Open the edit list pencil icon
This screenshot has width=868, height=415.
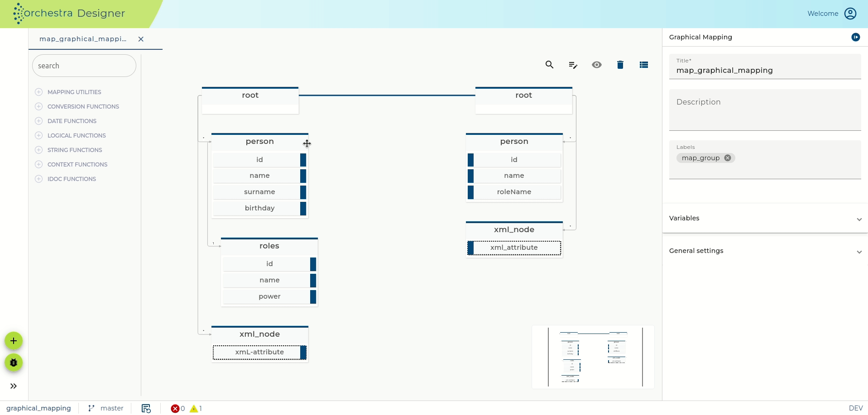click(573, 65)
